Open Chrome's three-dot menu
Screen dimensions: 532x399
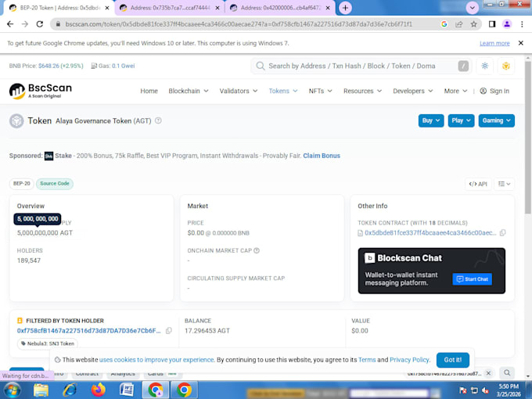click(x=522, y=24)
